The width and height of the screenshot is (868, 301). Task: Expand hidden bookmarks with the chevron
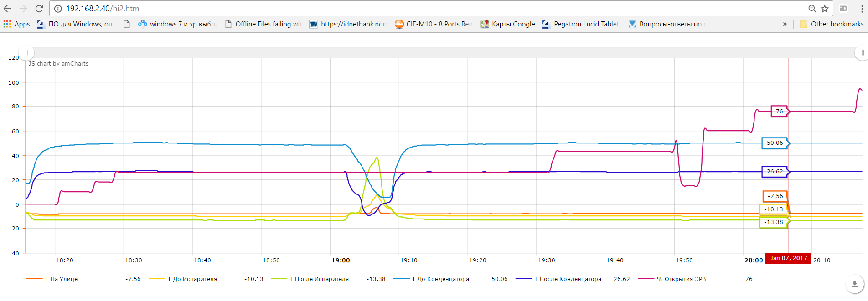coord(785,24)
